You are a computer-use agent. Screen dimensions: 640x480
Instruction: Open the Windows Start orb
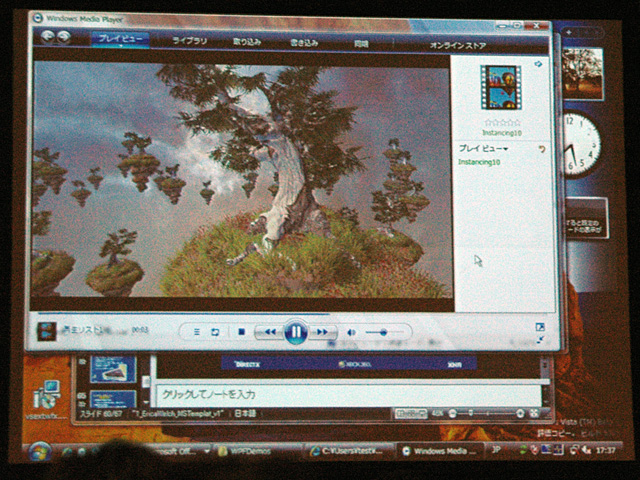click(x=40, y=449)
